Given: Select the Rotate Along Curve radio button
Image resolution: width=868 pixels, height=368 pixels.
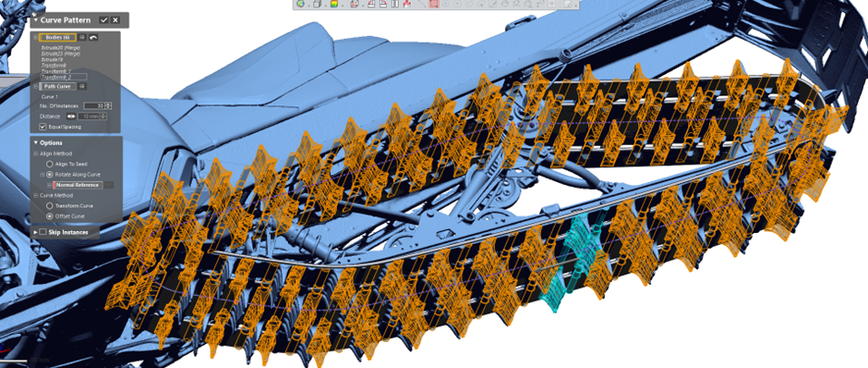Looking at the screenshot, I should click(49, 175).
